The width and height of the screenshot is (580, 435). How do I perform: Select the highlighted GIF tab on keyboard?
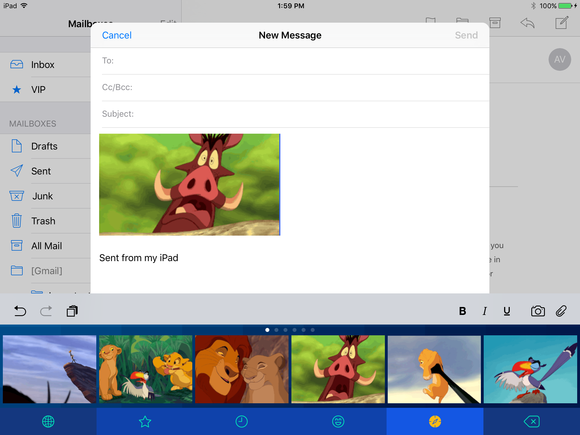point(435,421)
